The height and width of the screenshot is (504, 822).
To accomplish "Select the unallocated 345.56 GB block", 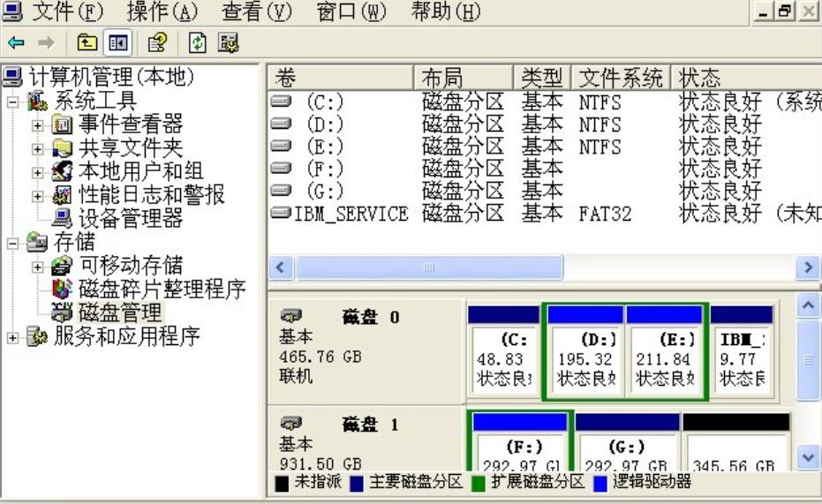I will pos(736,441).
